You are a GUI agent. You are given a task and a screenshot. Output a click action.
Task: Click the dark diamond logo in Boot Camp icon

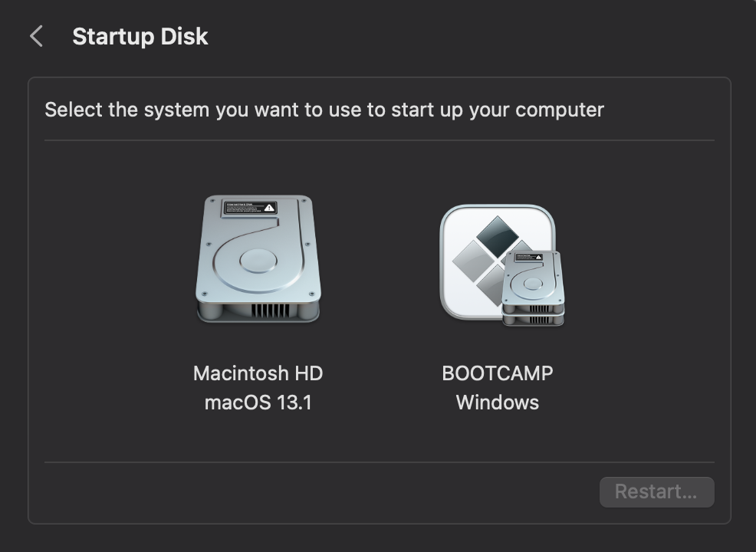pos(497,235)
